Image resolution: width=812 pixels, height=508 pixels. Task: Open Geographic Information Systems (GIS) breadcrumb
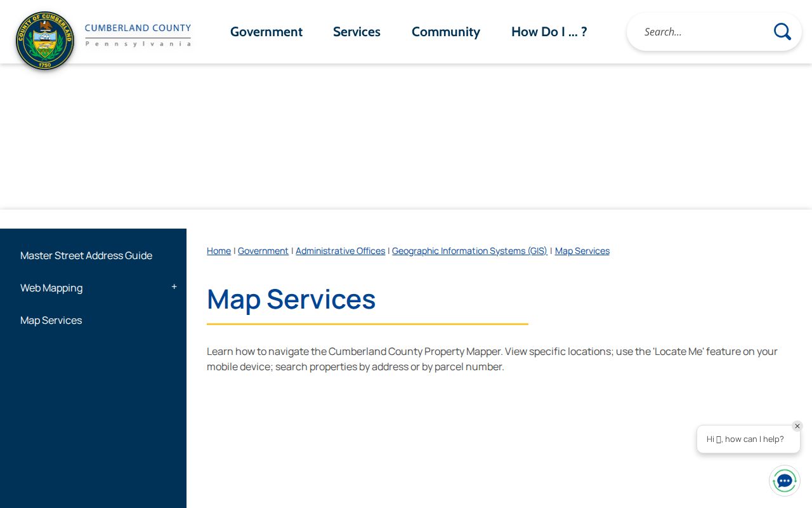(x=469, y=251)
